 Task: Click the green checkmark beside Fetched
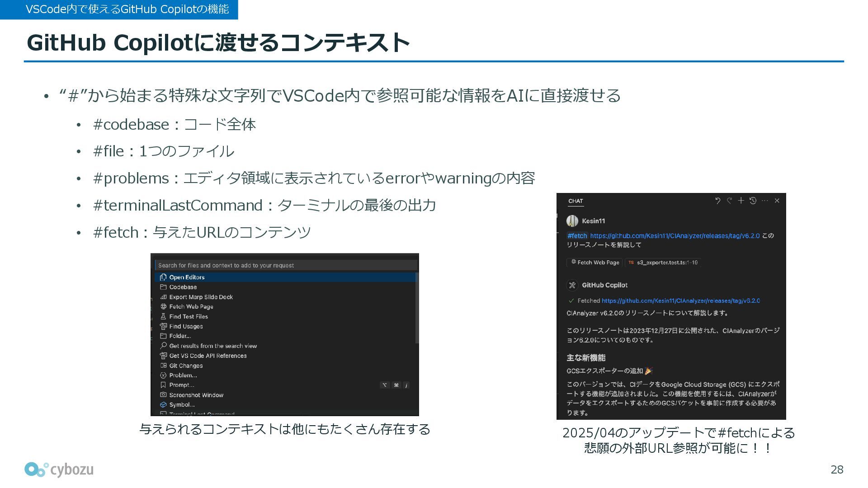click(x=571, y=301)
